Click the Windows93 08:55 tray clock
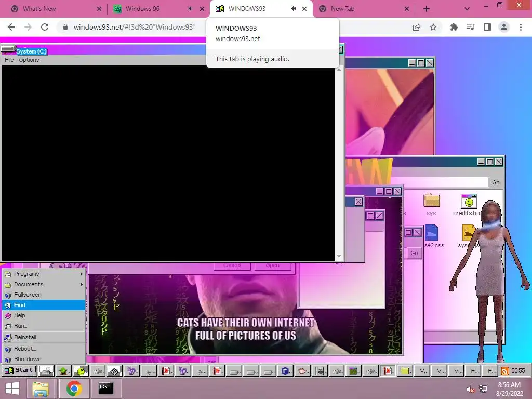532x399 pixels. pos(518,371)
